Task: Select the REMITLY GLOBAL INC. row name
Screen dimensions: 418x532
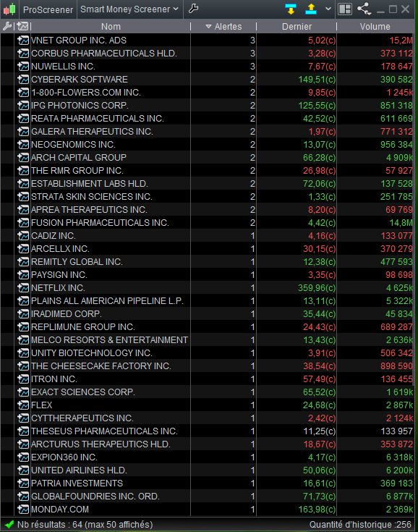Action: click(x=77, y=262)
